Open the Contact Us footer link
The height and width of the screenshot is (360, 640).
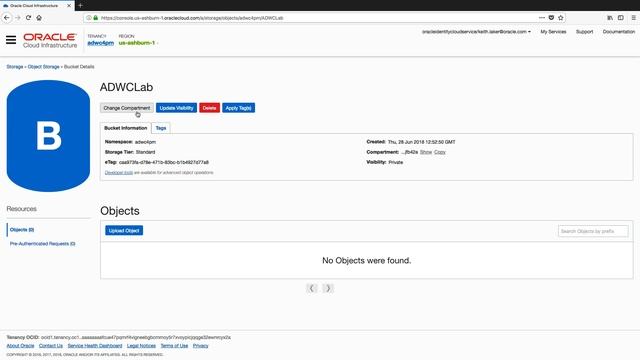pyautogui.click(x=51, y=346)
